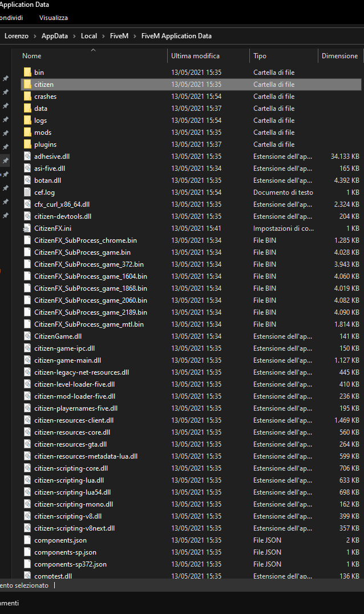The width and height of the screenshot is (364, 614).
Task: Click the citizen-devtools.dll file icon
Action: [27, 216]
